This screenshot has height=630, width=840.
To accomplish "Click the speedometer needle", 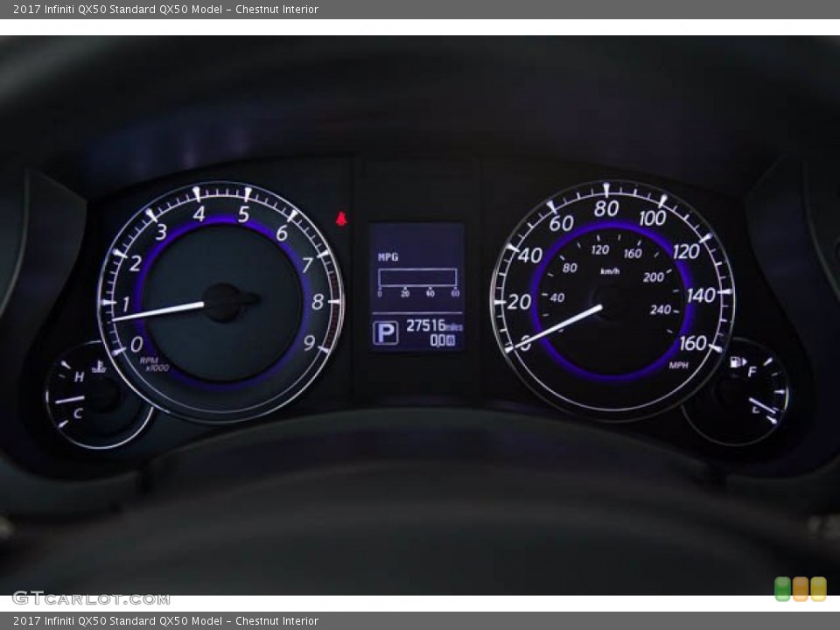I will 555,328.
